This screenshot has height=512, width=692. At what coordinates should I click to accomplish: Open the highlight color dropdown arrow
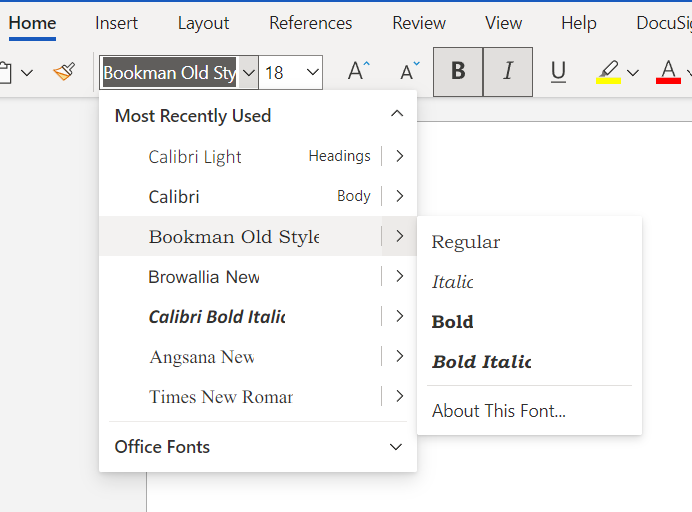point(634,72)
